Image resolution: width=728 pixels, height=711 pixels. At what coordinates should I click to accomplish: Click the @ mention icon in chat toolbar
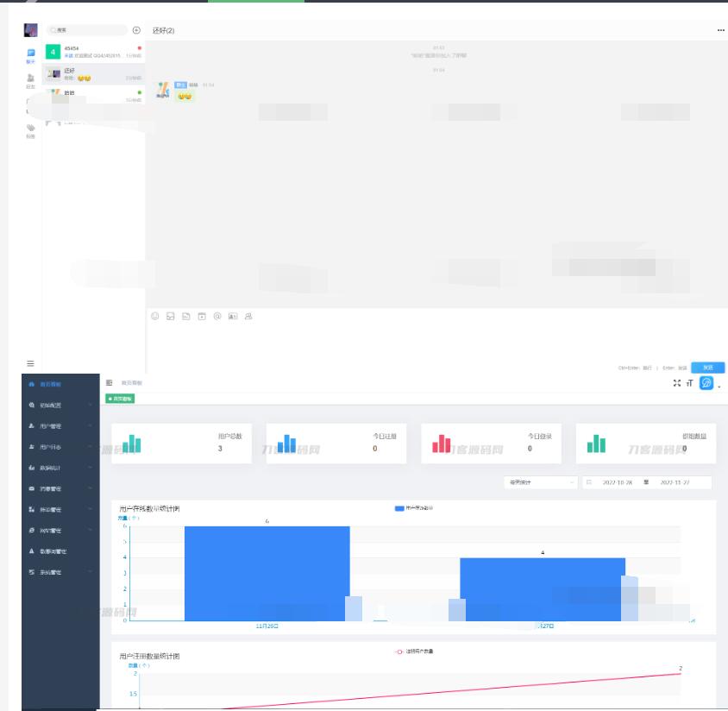pyautogui.click(x=217, y=317)
